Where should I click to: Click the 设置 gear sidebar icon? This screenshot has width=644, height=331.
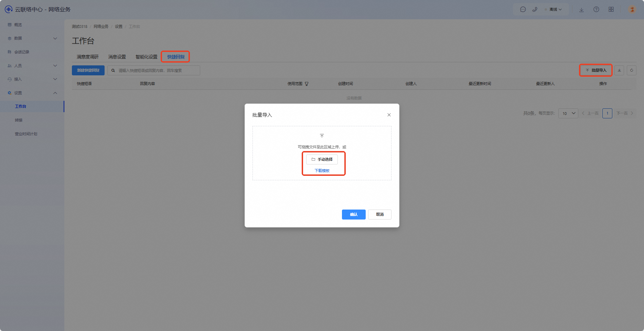(10, 93)
